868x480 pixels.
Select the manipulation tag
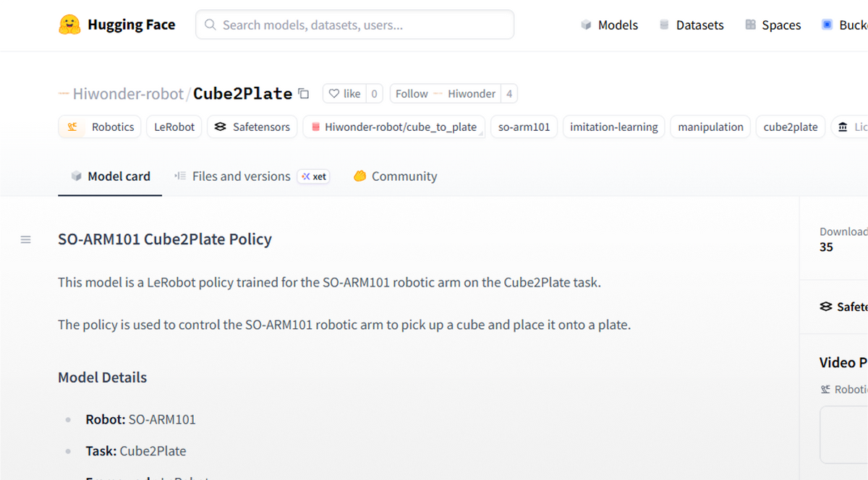710,127
